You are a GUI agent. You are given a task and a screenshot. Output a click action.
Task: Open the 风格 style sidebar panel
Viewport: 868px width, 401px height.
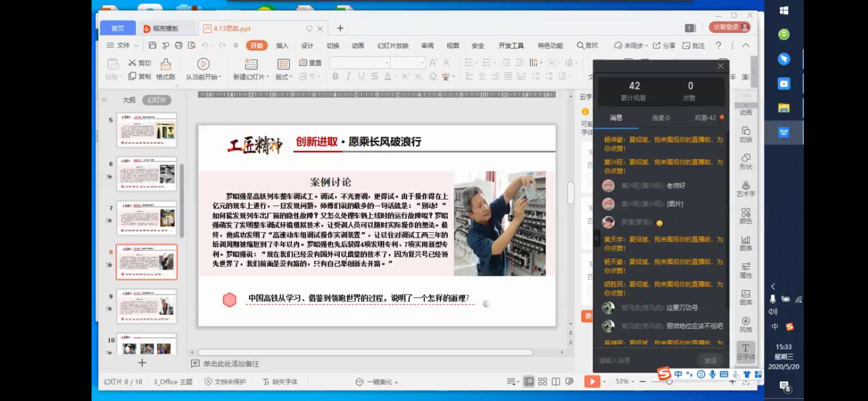coord(746,325)
